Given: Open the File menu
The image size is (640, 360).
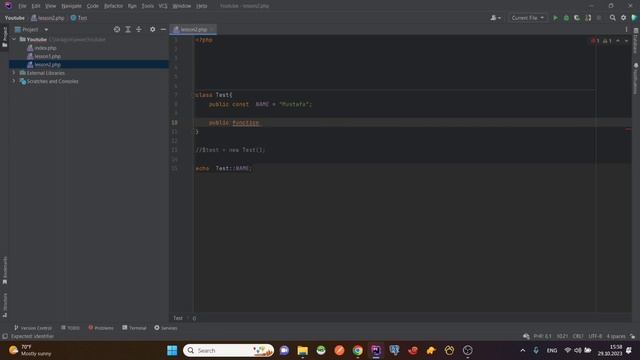Looking at the screenshot, I should point(22,6).
